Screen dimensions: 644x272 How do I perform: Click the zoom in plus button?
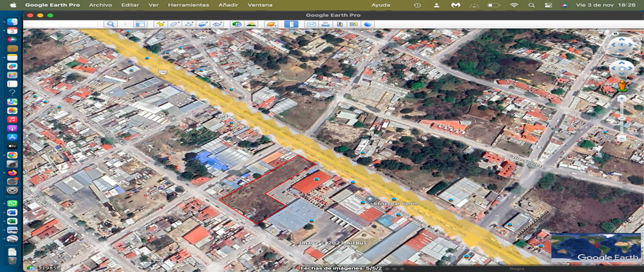pos(621,99)
